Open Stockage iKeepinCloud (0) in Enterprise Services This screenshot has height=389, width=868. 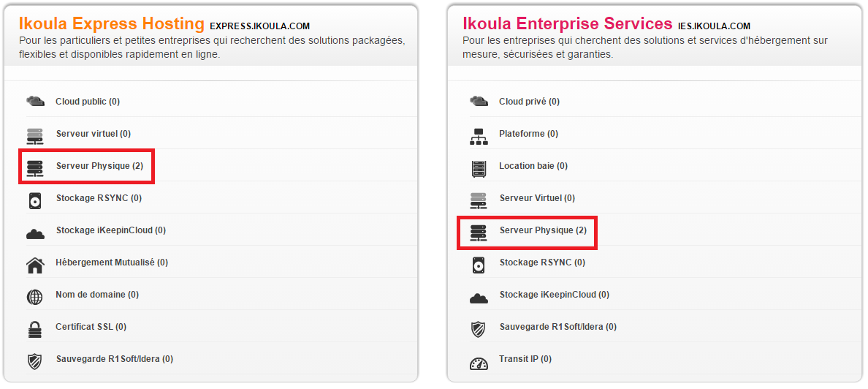tap(554, 295)
